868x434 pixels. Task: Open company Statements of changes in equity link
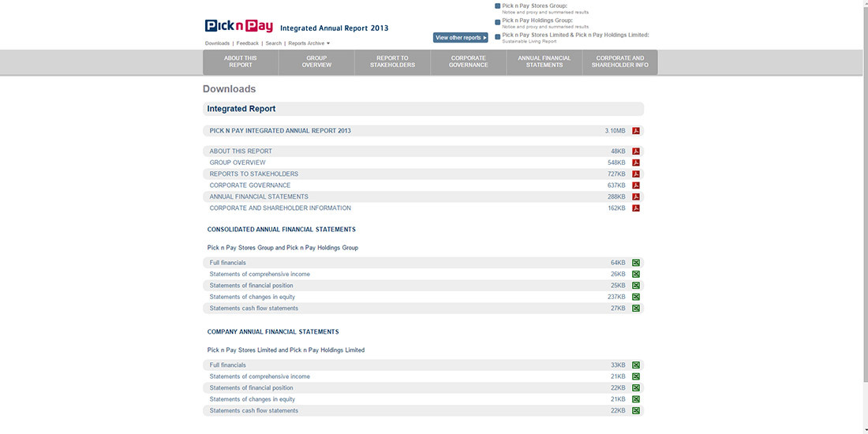pos(253,399)
